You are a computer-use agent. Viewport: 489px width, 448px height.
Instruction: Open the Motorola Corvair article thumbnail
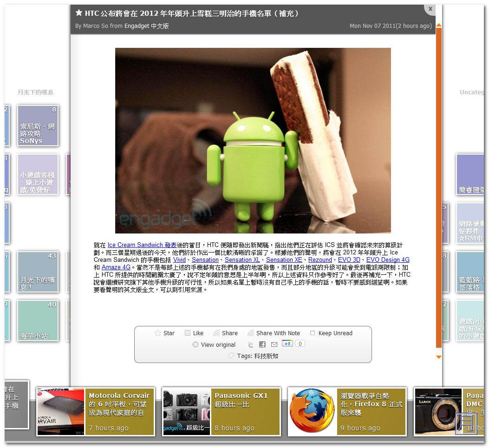point(61,412)
